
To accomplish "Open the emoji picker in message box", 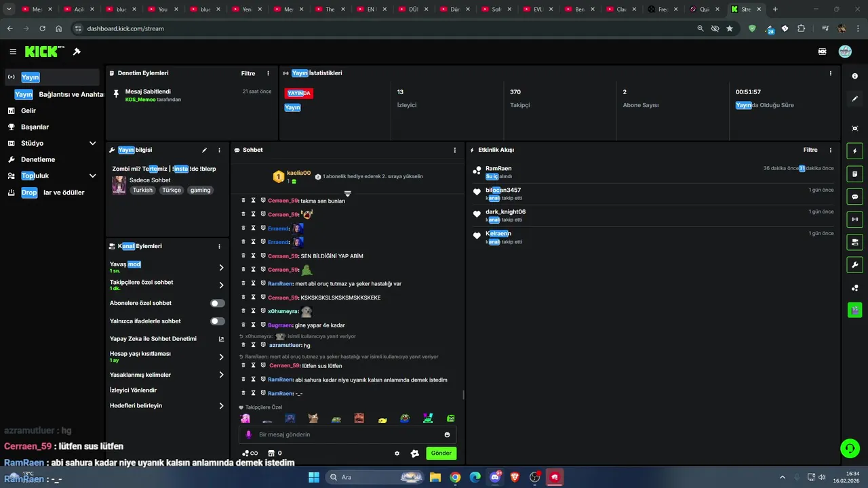I will [x=447, y=434].
